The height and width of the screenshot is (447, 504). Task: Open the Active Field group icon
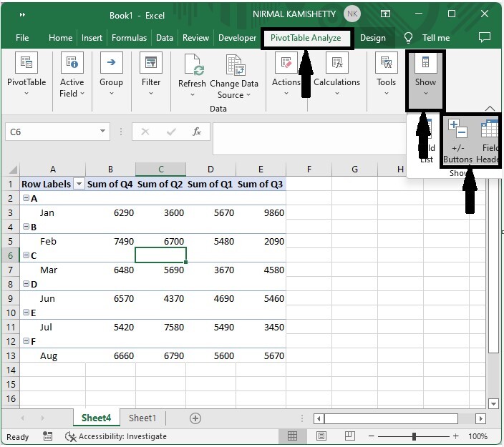[72, 64]
